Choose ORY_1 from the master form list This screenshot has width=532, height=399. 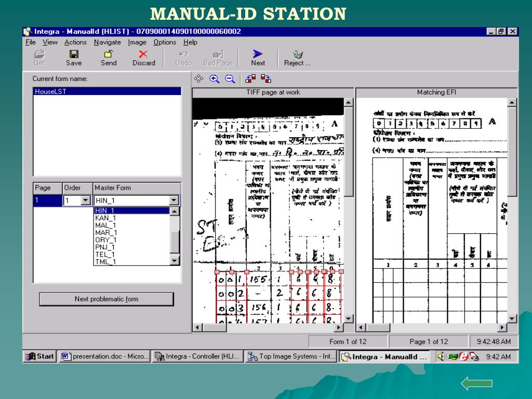point(131,240)
